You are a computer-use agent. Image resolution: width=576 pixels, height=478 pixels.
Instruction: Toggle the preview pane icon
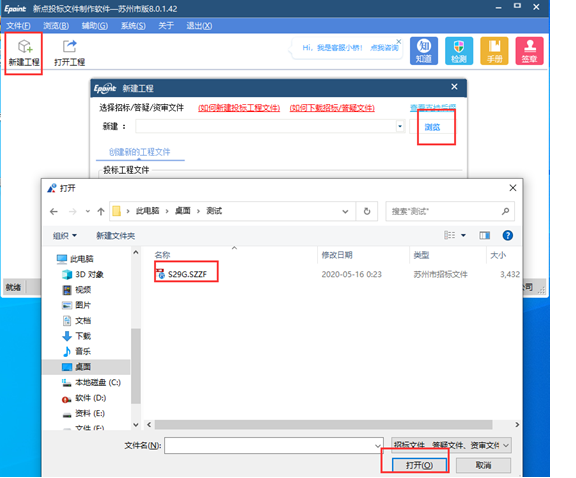pos(485,235)
